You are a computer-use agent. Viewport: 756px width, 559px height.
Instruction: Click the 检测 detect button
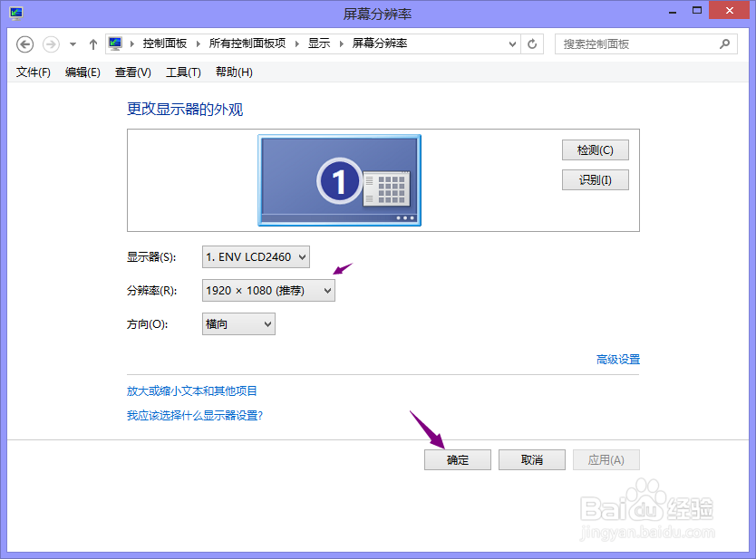(x=595, y=149)
